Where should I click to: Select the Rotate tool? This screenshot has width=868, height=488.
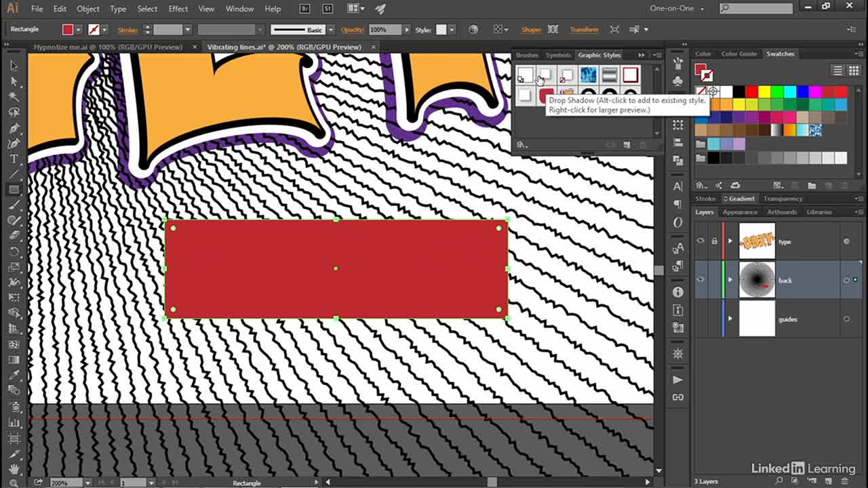(x=14, y=251)
